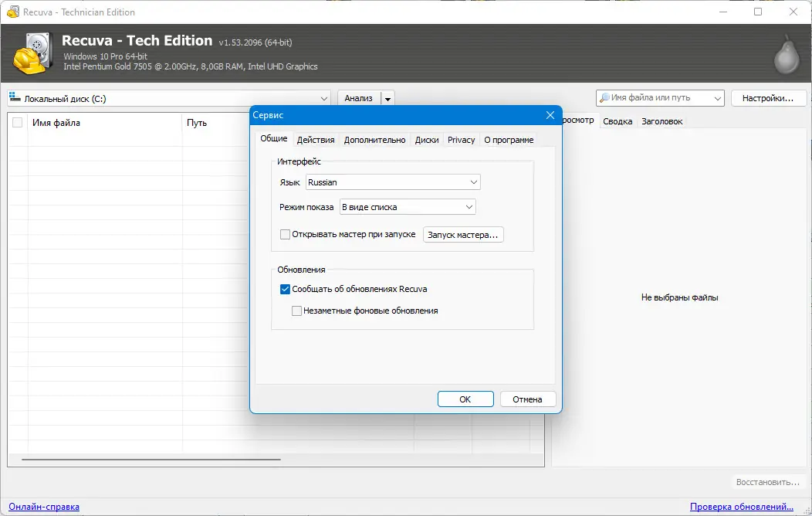Switch to the Общие tab
The width and height of the screenshot is (812, 516).
pos(273,138)
